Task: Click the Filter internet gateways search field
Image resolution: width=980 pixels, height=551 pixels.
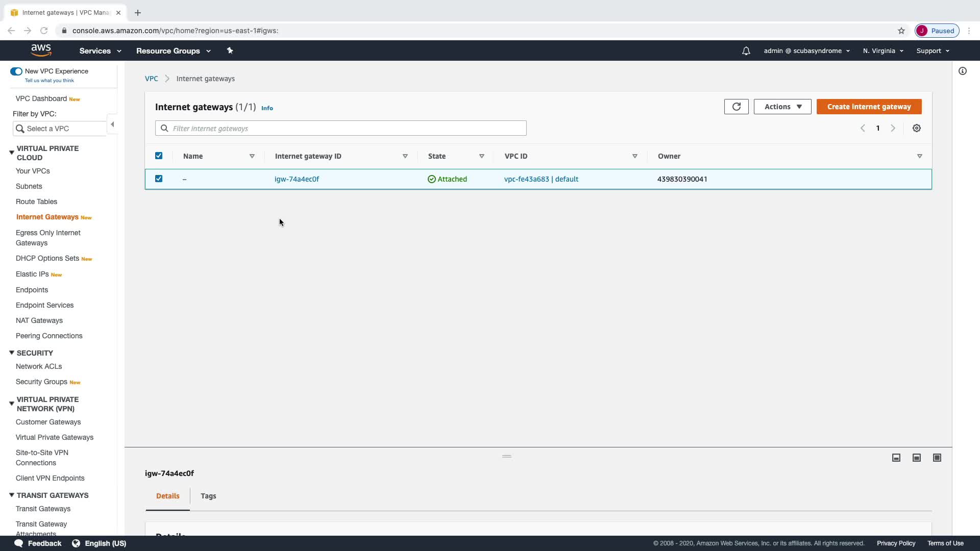Action: (x=341, y=129)
